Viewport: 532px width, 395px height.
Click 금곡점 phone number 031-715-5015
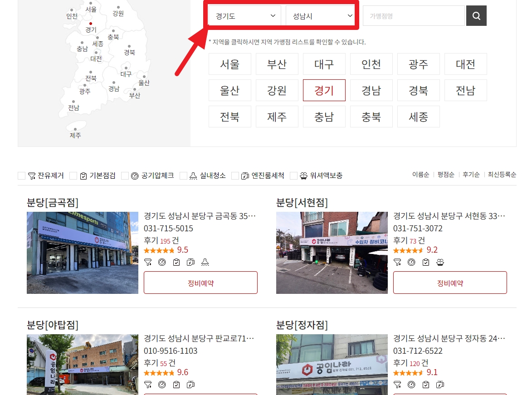(x=168, y=229)
